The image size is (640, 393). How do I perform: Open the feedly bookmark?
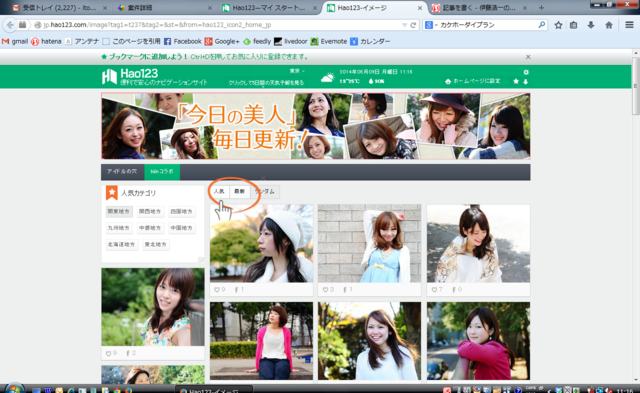[257, 41]
